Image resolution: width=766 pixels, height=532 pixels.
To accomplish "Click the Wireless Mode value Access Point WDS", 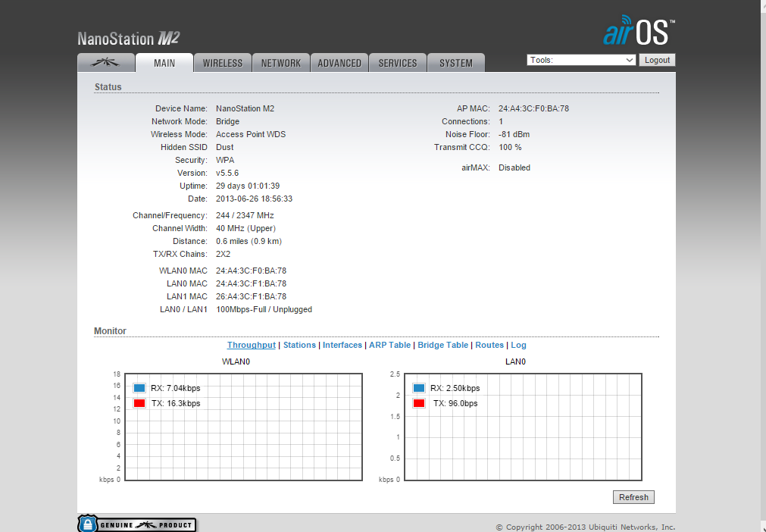I will [251, 134].
